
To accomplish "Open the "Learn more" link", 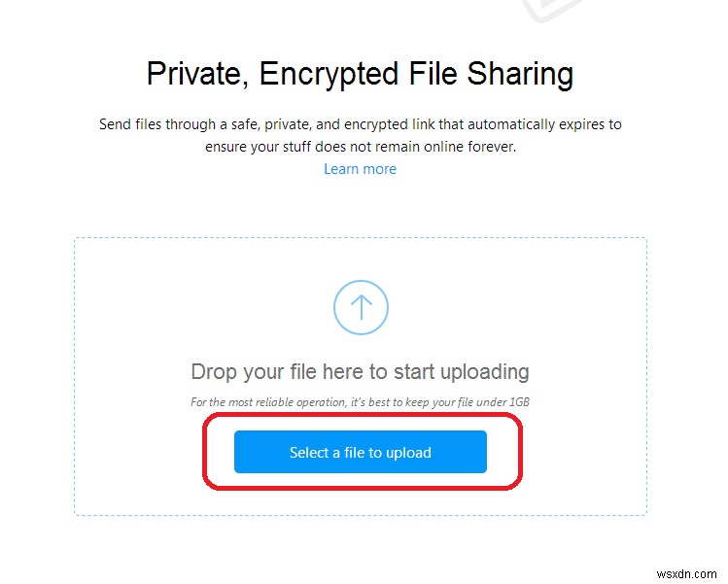I will [360, 169].
